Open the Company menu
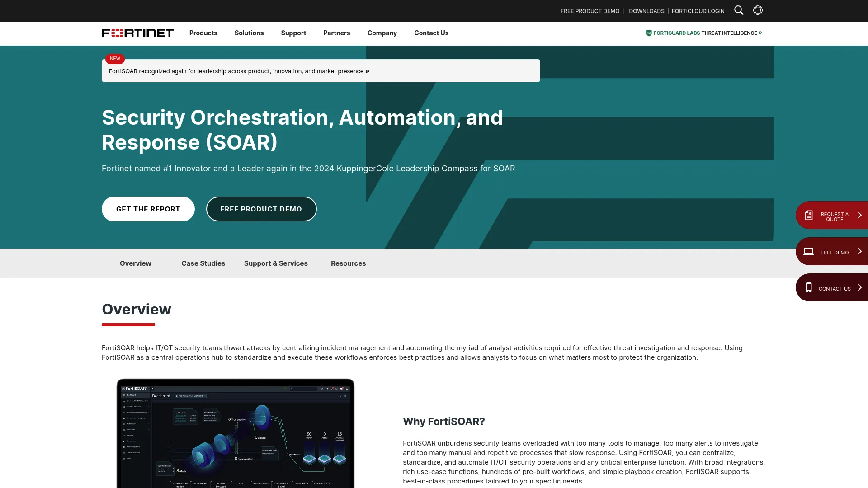This screenshot has width=868, height=488. coord(382,33)
